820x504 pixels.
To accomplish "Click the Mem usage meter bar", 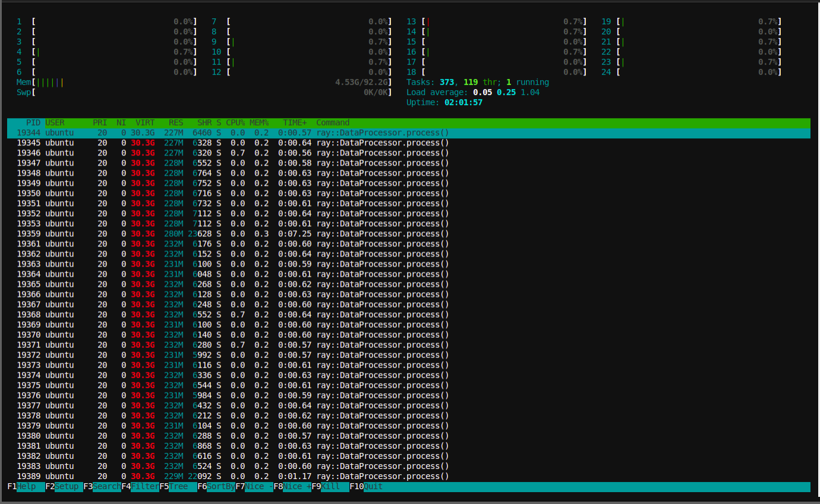I will [204, 83].
